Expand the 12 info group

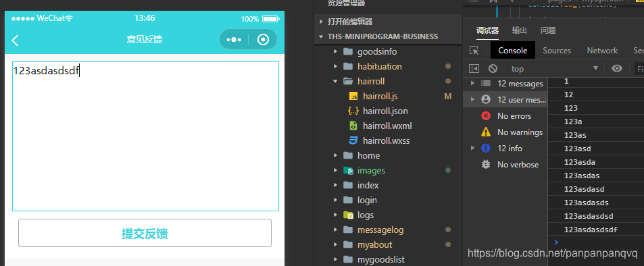(472, 148)
